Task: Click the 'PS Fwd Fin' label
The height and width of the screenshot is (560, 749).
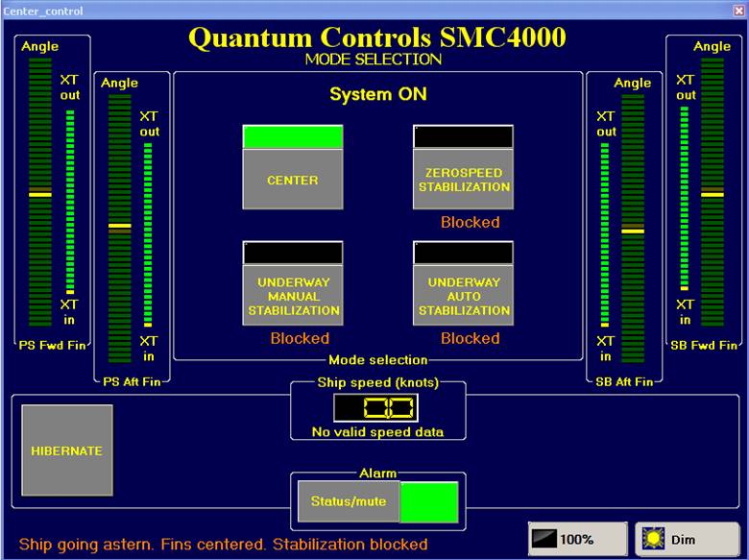Action: (53, 346)
